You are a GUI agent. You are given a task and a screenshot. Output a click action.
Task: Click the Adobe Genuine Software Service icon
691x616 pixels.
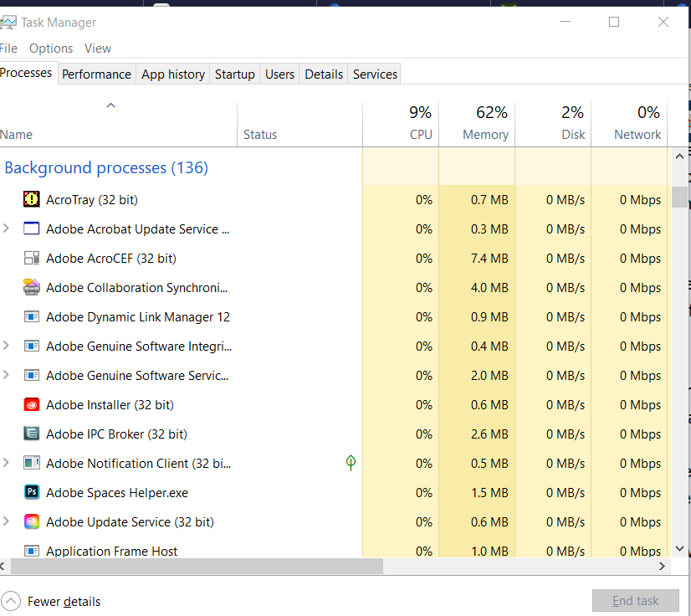point(31,375)
